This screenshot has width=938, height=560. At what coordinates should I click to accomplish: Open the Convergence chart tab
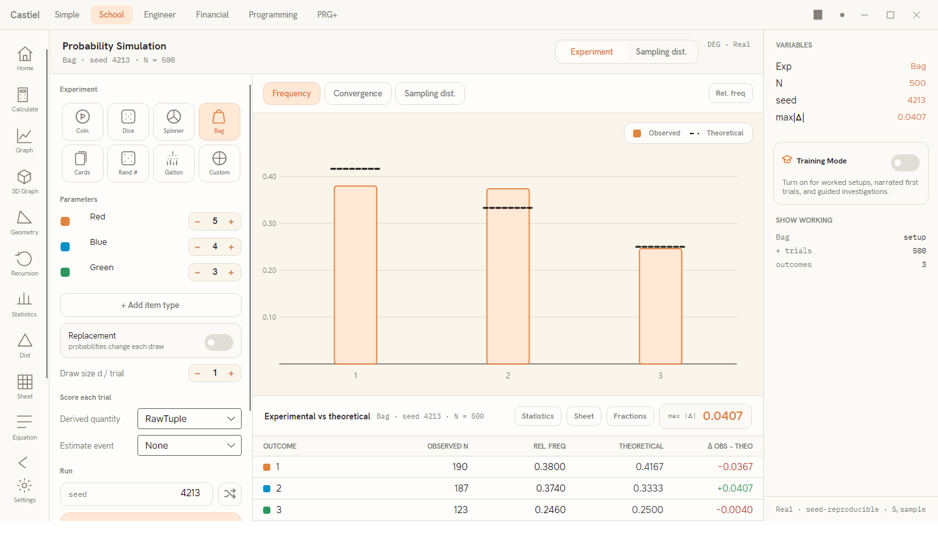[358, 93]
